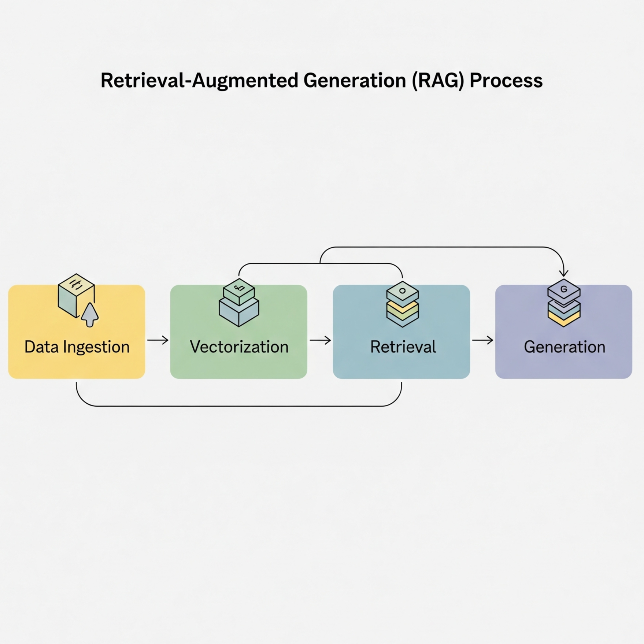Select the Generation icon marked G
Screen dimensions: 644x644
click(x=564, y=303)
